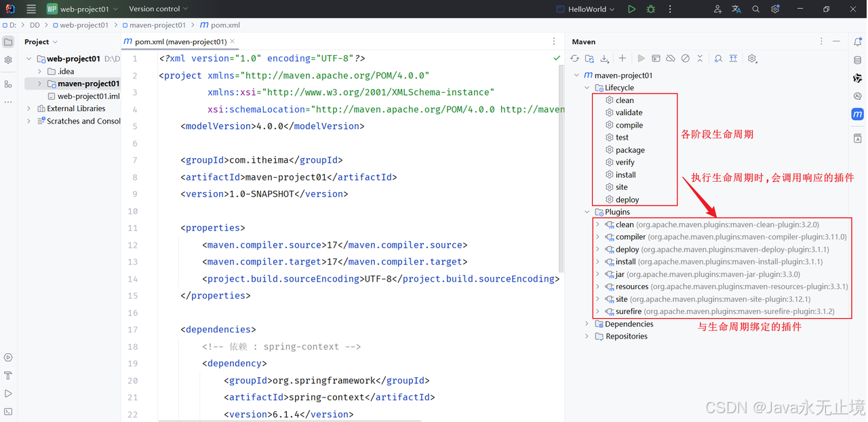Screen dimensions: 868x422
Task: Open the Structure tool window icon in left sidebar
Action: click(8, 84)
